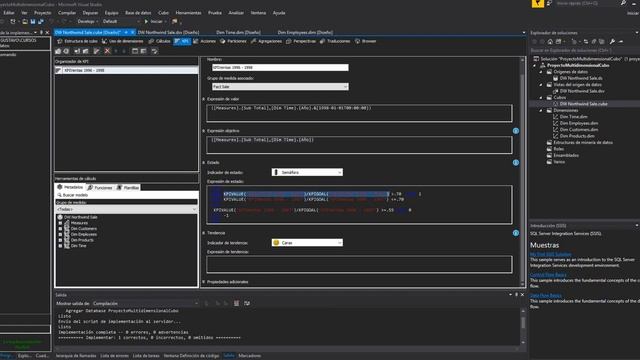Select the Funciones tab
Screen dimensions: 640x360
tap(100, 187)
